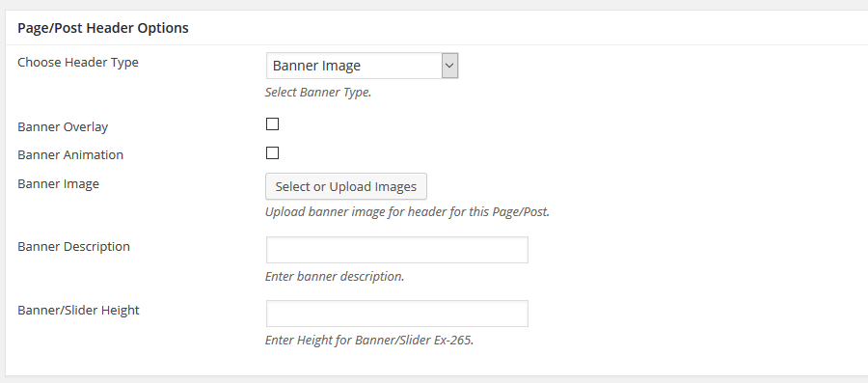Viewport: 868px width, 383px height.
Task: Click the Banner Image row label
Action: point(58,183)
